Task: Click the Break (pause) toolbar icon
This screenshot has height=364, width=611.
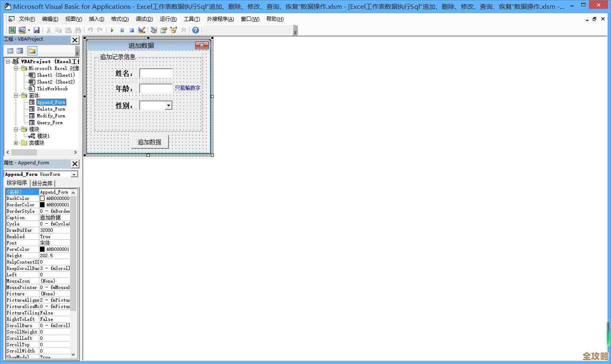Action: (x=122, y=30)
